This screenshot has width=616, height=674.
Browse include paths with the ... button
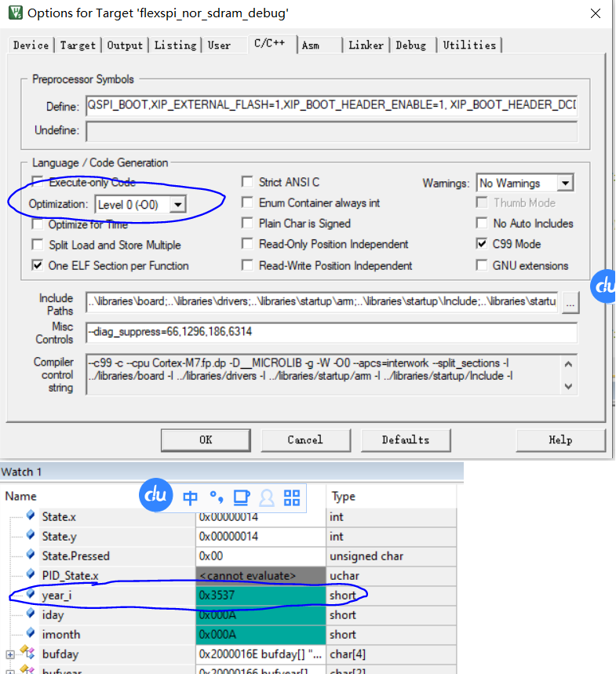570,303
